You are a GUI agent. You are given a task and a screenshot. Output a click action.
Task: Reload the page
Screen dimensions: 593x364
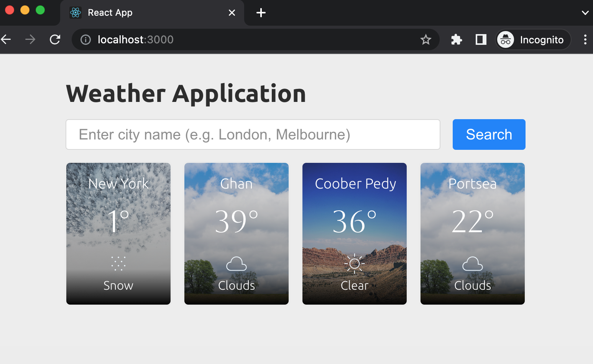(x=55, y=39)
